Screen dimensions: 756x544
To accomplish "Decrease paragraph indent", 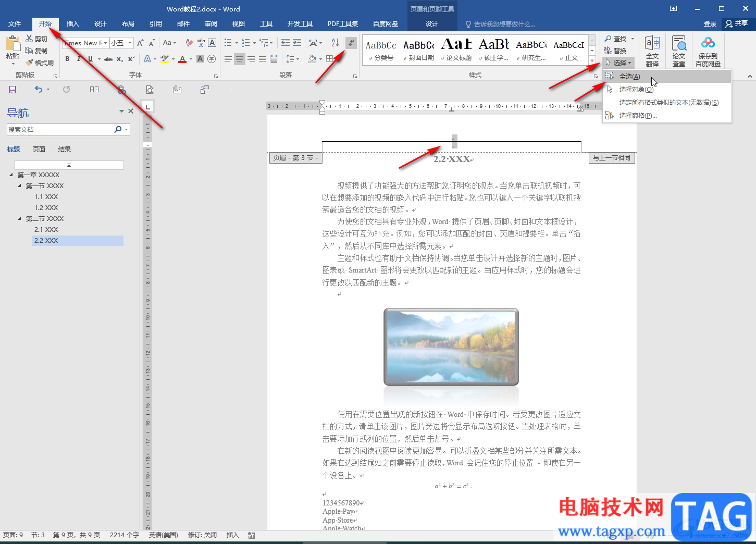I will pos(285,43).
